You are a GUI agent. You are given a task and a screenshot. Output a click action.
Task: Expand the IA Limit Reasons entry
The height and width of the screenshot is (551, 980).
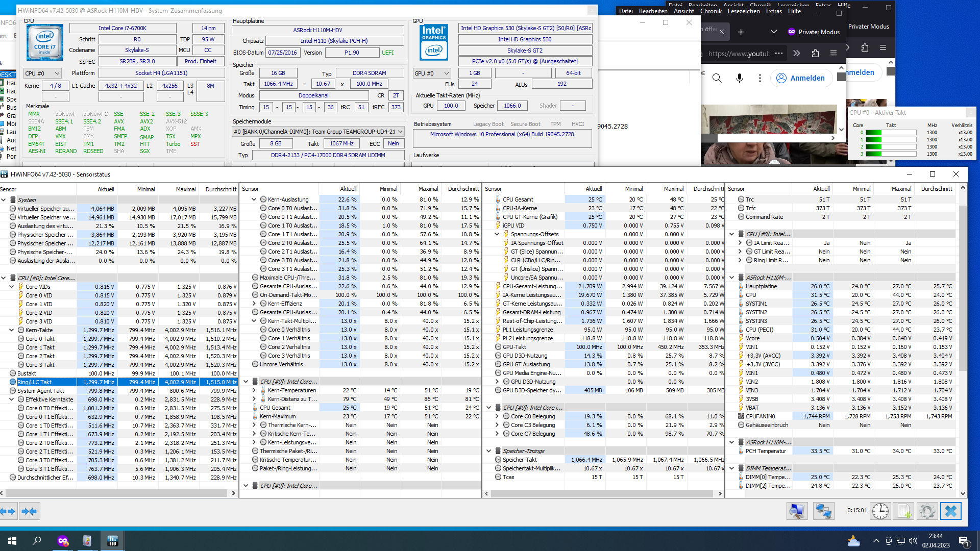[x=740, y=243]
